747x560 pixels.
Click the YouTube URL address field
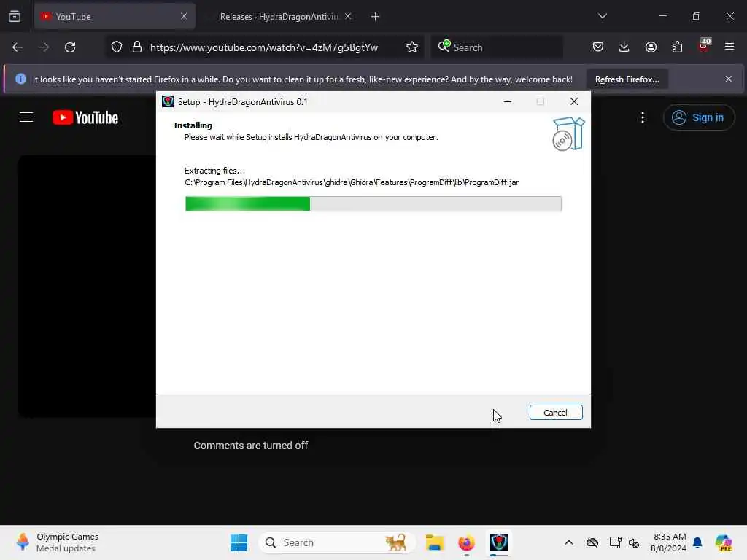pos(264,47)
